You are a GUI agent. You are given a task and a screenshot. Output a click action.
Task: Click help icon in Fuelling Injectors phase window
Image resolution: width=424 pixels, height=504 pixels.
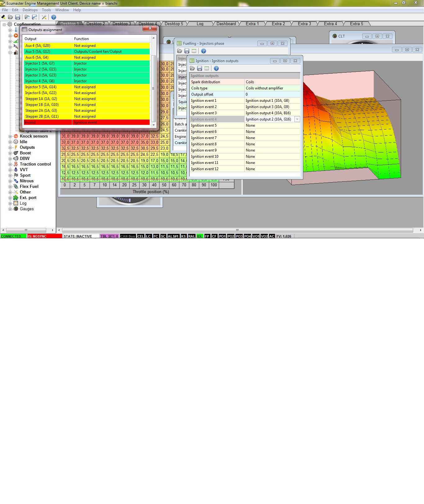tap(204, 51)
